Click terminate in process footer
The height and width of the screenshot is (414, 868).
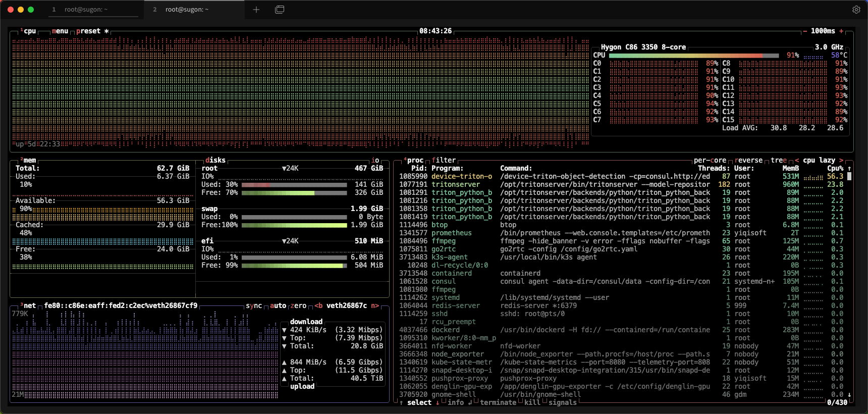click(x=498, y=402)
